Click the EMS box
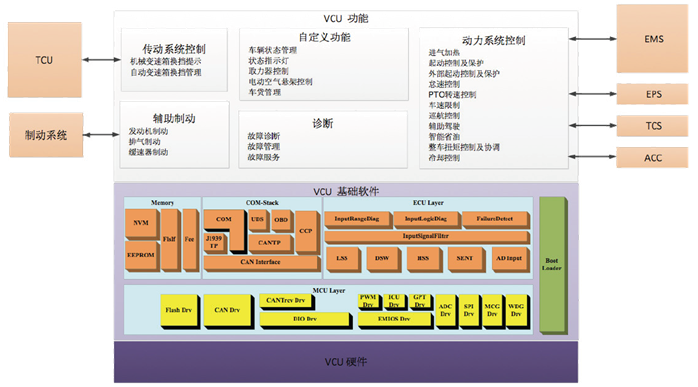The height and width of the screenshot is (387, 698). [652, 39]
